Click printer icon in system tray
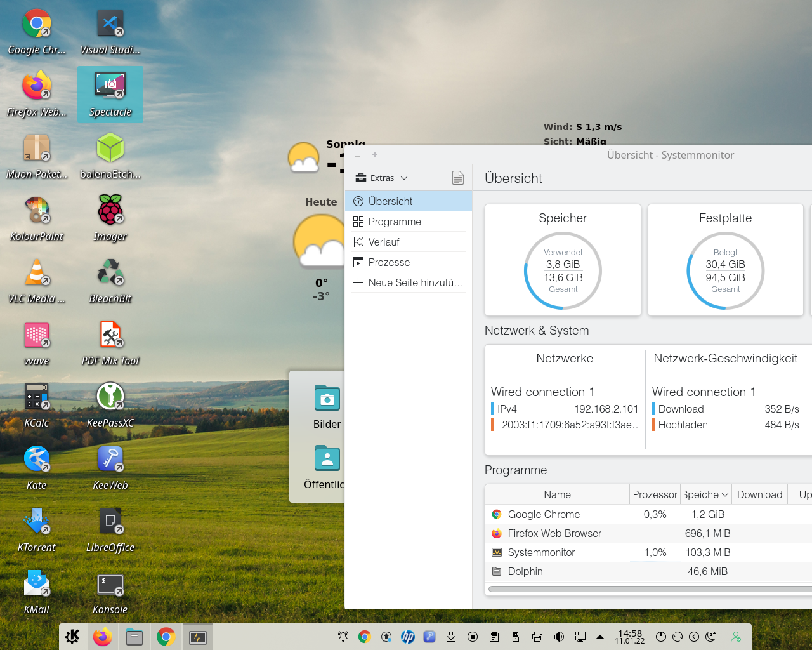Screen dimensions: 812x650 (x=537, y=637)
